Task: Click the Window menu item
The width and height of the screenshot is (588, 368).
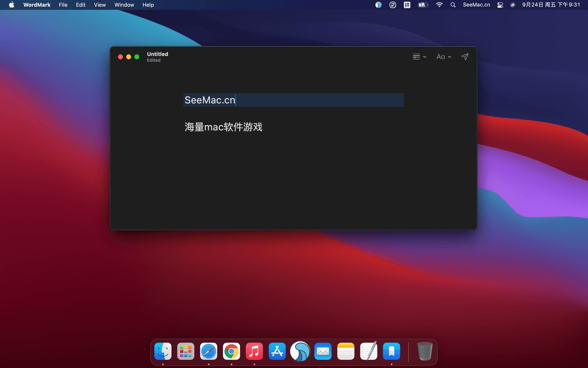Action: pyautogui.click(x=124, y=5)
